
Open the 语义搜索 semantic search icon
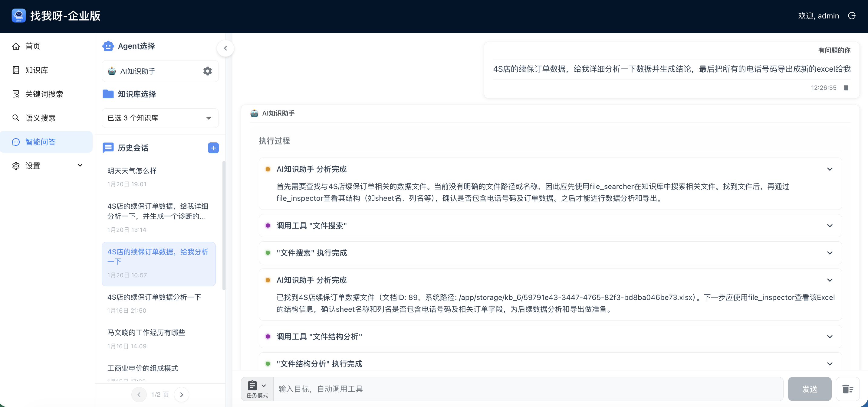pos(16,118)
